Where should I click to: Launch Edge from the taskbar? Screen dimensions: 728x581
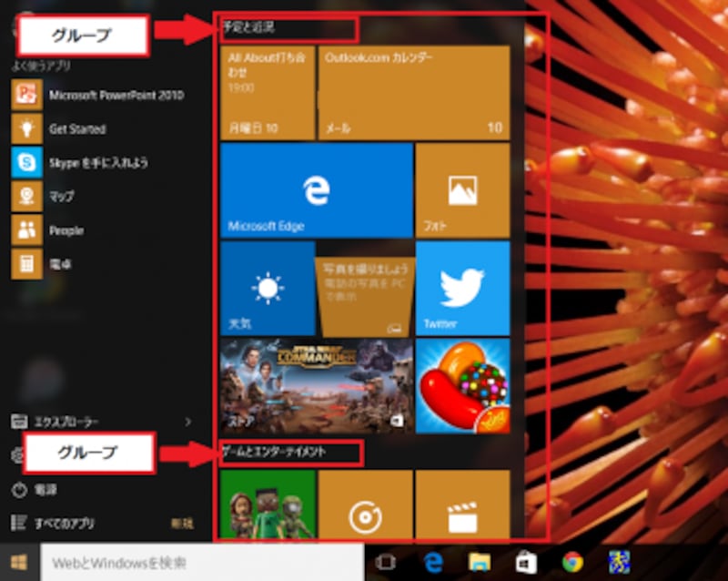pyautogui.click(x=433, y=563)
